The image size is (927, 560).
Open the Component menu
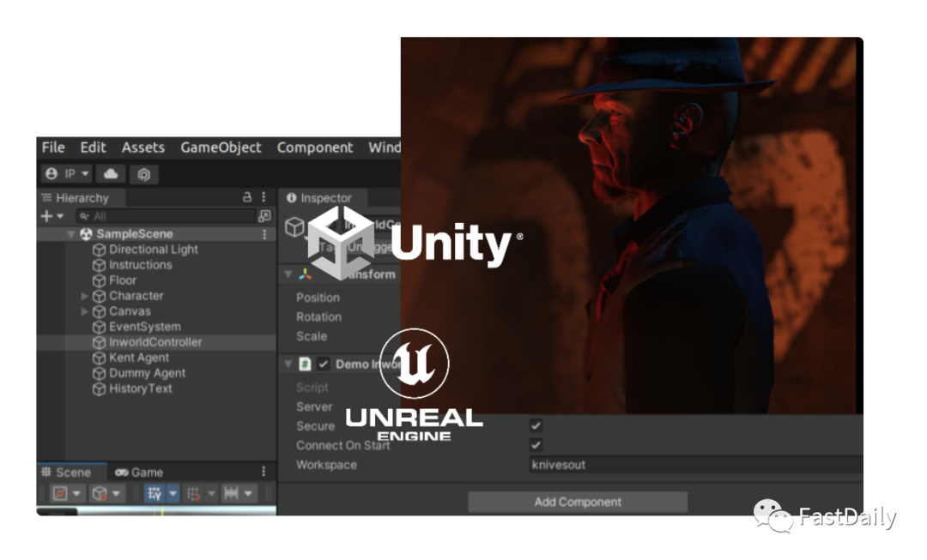314,148
